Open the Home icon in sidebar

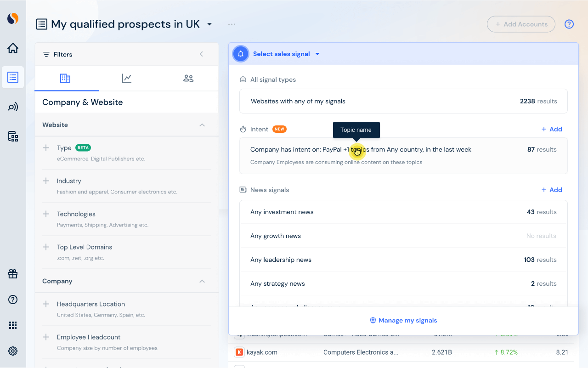[13, 48]
